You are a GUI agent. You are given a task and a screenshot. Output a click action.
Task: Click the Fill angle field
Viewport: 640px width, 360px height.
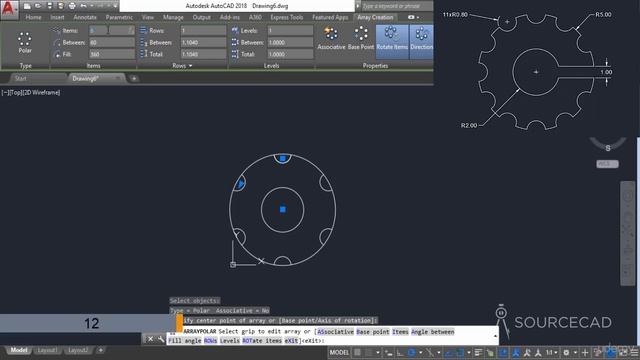111,54
